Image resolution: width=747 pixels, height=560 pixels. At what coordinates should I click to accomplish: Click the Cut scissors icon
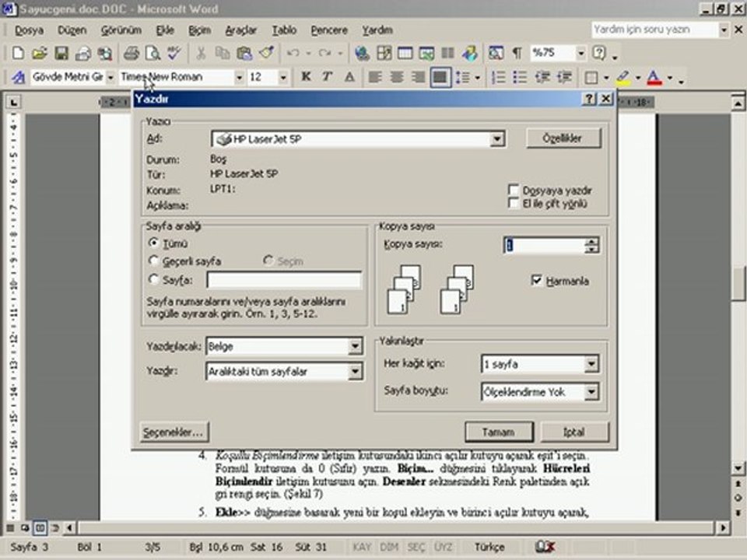(201, 53)
